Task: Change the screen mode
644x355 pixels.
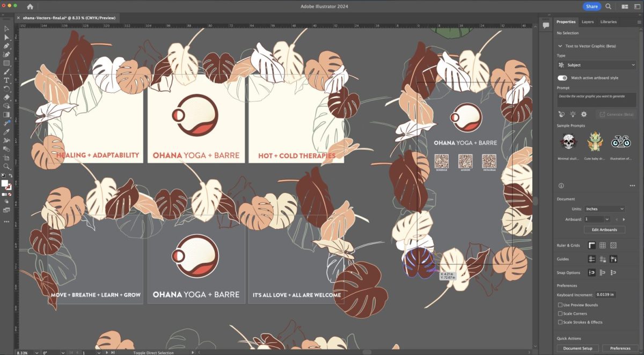Action: [6, 210]
